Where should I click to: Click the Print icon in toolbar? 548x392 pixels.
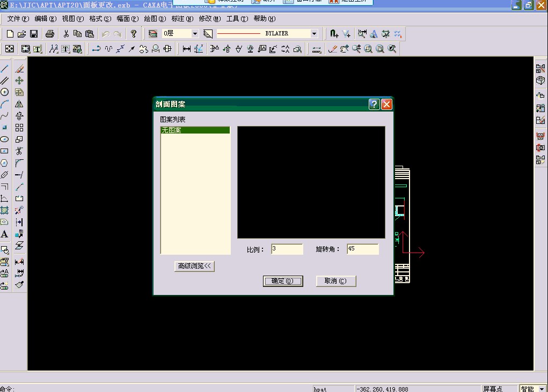click(x=50, y=34)
